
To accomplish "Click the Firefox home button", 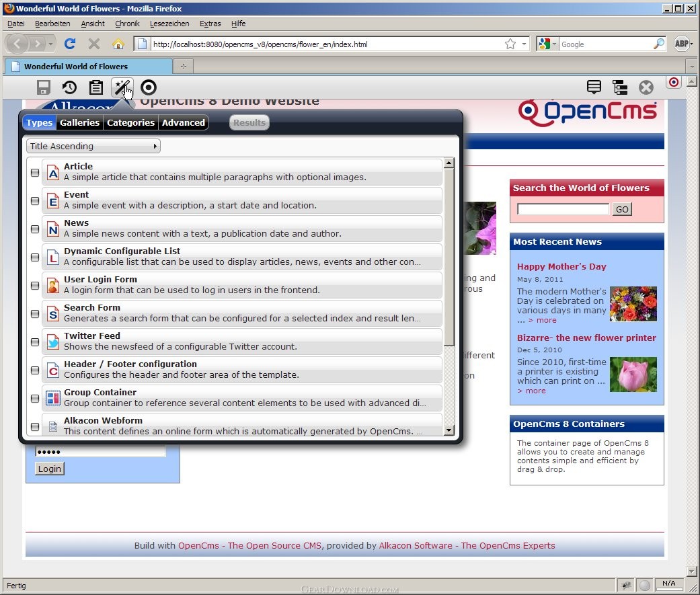I will [118, 44].
